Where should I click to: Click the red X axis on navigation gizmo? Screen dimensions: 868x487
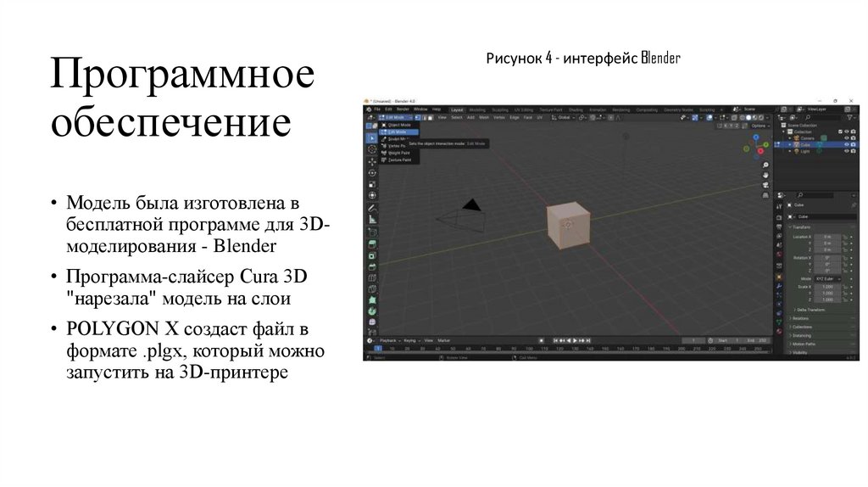[760, 151]
